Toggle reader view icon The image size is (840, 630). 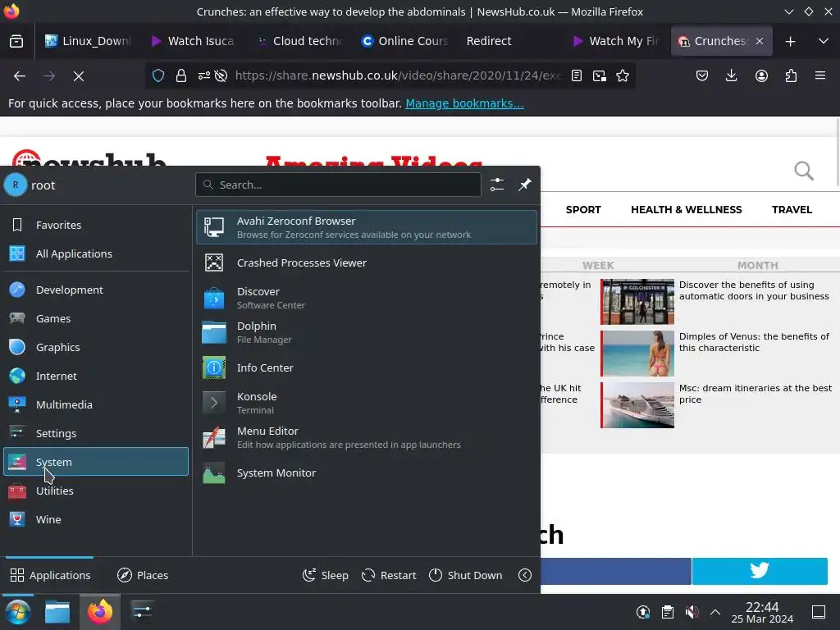pyautogui.click(x=577, y=76)
